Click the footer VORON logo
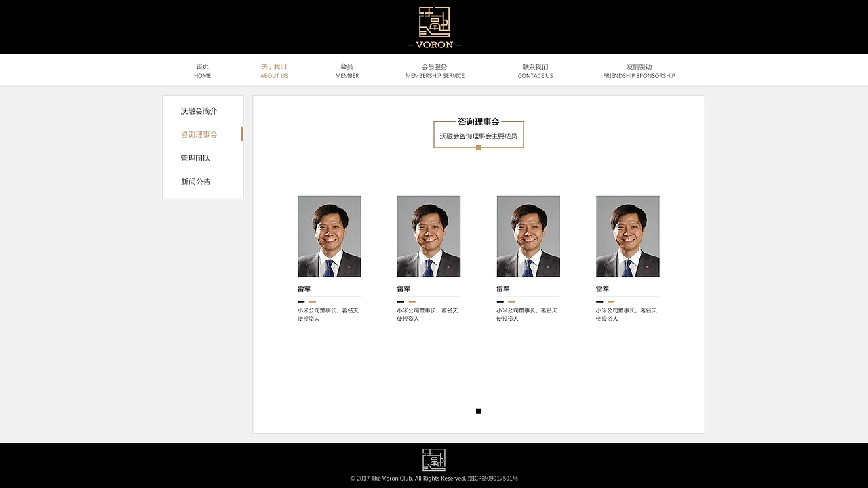 pyautogui.click(x=434, y=460)
